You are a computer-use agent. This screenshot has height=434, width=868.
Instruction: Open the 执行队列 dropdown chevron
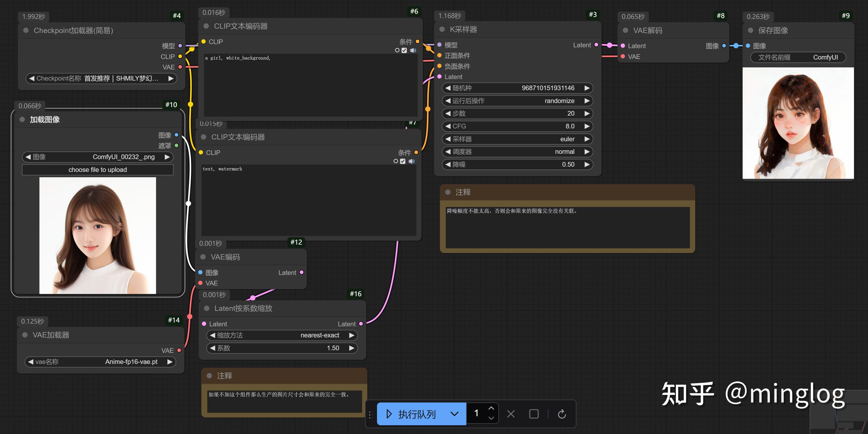[x=454, y=414]
